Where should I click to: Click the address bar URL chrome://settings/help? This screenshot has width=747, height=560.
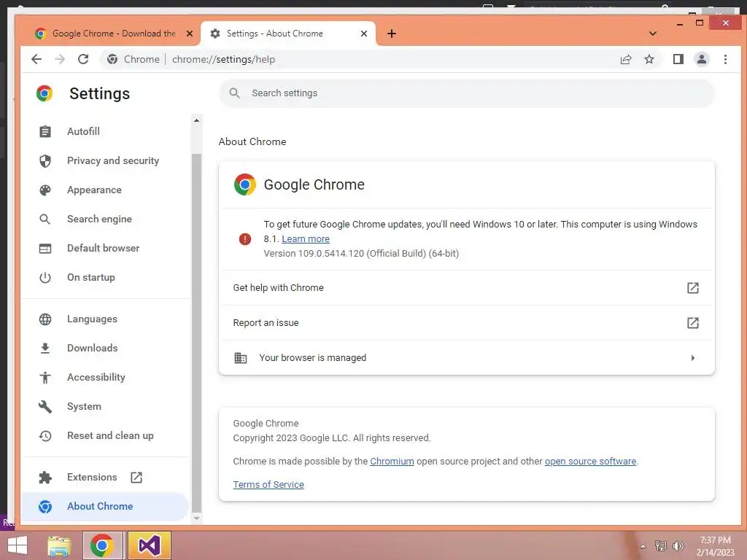pos(223,60)
